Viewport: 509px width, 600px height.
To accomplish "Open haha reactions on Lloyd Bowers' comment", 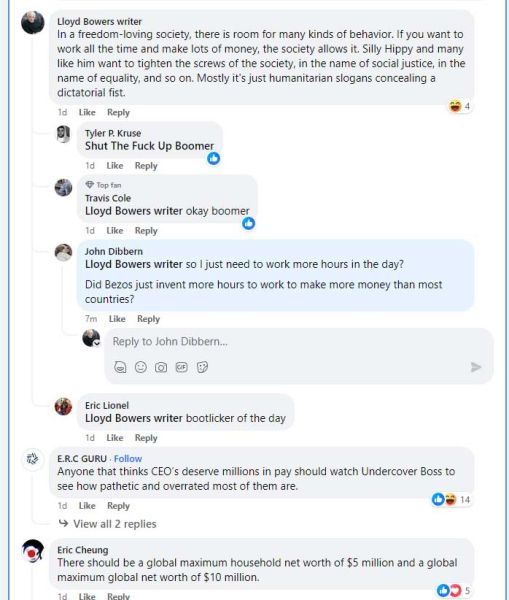I will 459,106.
